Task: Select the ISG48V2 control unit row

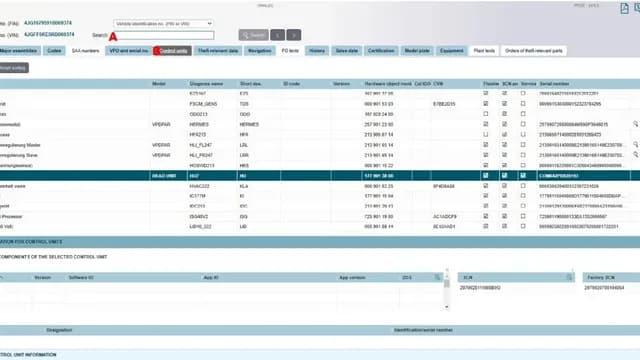Action: [320, 216]
